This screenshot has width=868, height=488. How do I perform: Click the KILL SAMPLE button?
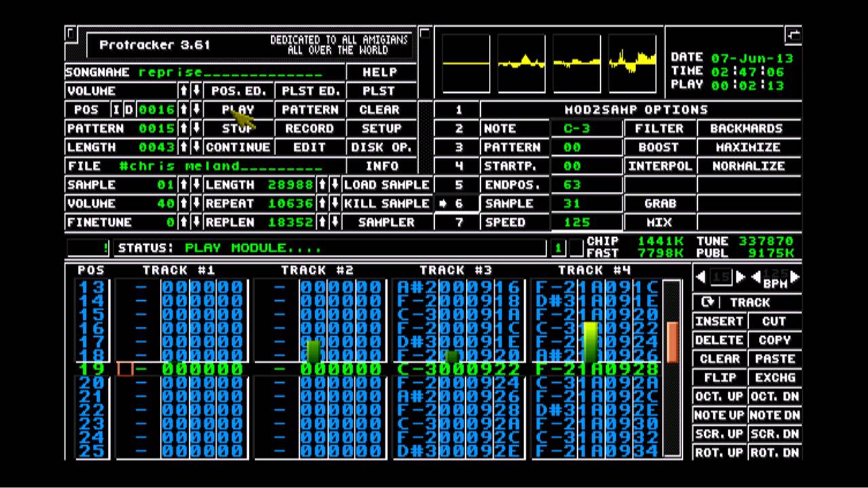[387, 203]
